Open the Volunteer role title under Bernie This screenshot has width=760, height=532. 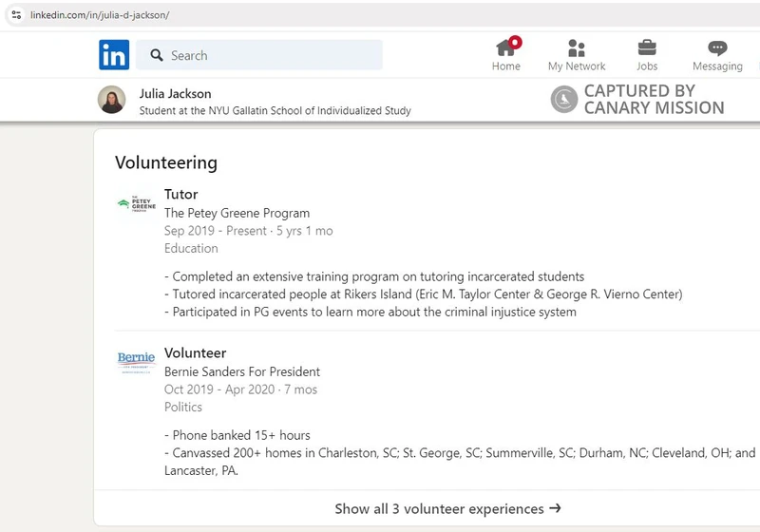pyautogui.click(x=196, y=352)
